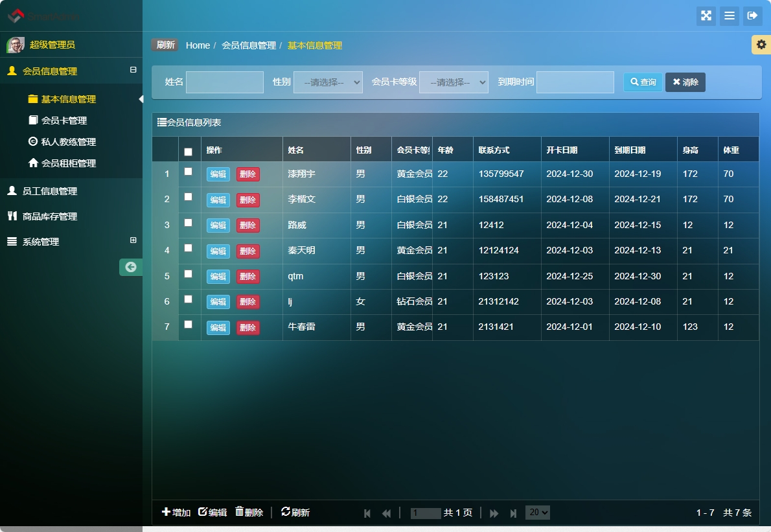771x532 pixels.
Task: Check the row for 漆翔宇
Action: pos(188,172)
